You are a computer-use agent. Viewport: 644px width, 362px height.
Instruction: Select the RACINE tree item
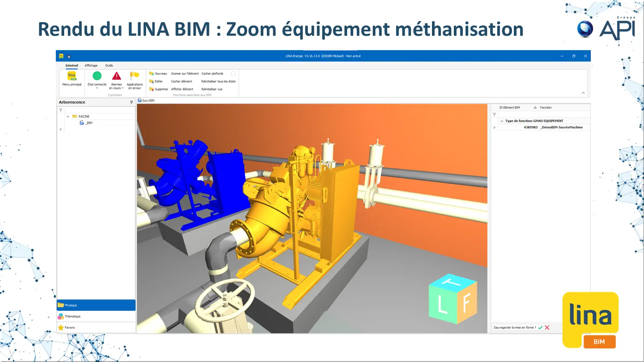coord(84,117)
